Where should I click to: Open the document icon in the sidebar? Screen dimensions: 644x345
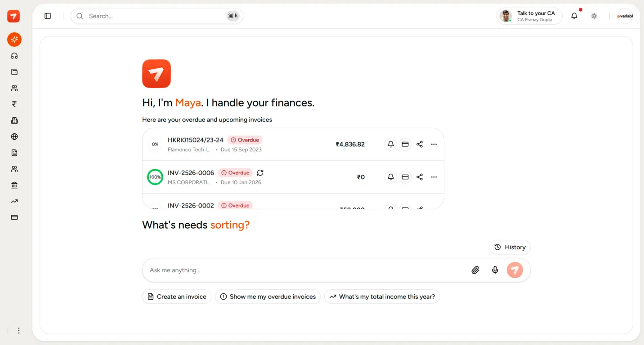pyautogui.click(x=14, y=153)
